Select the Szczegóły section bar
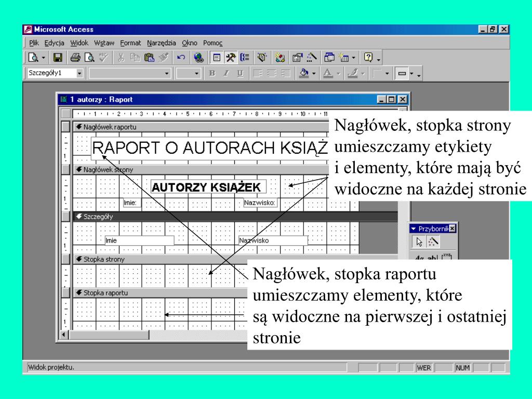This screenshot has height=399, width=532. click(x=235, y=217)
